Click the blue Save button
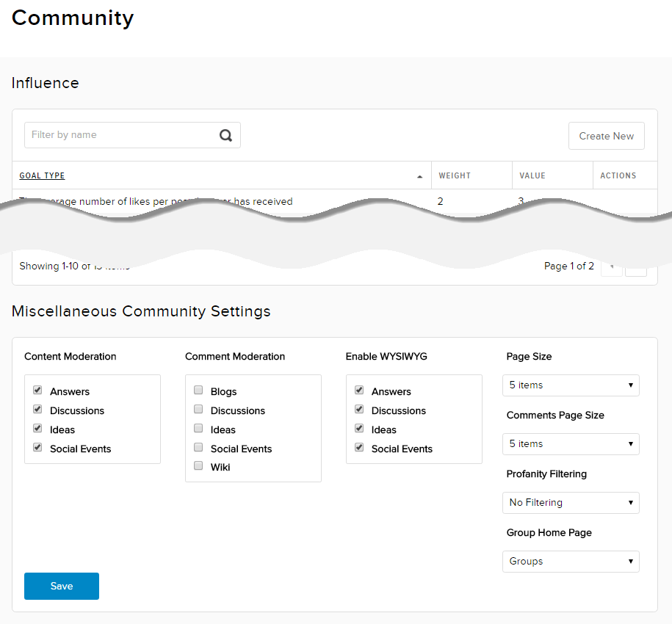This screenshot has height=624, width=672. pyautogui.click(x=62, y=586)
